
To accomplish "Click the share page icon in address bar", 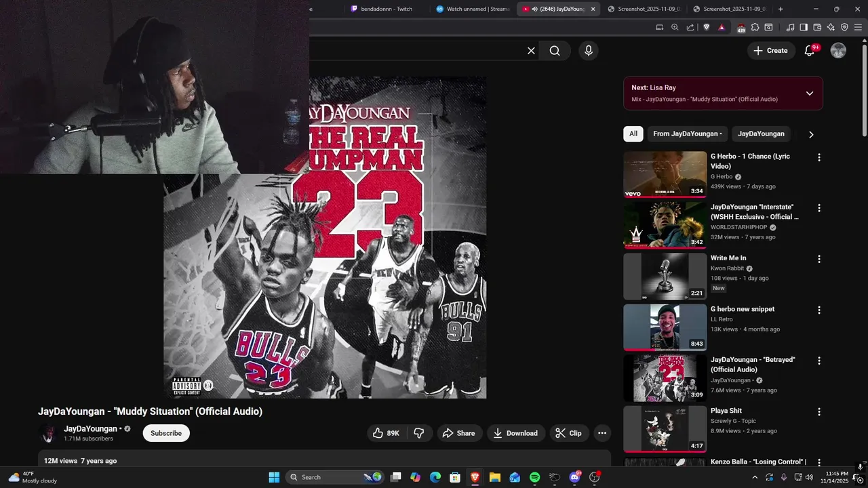I will [x=690, y=27].
